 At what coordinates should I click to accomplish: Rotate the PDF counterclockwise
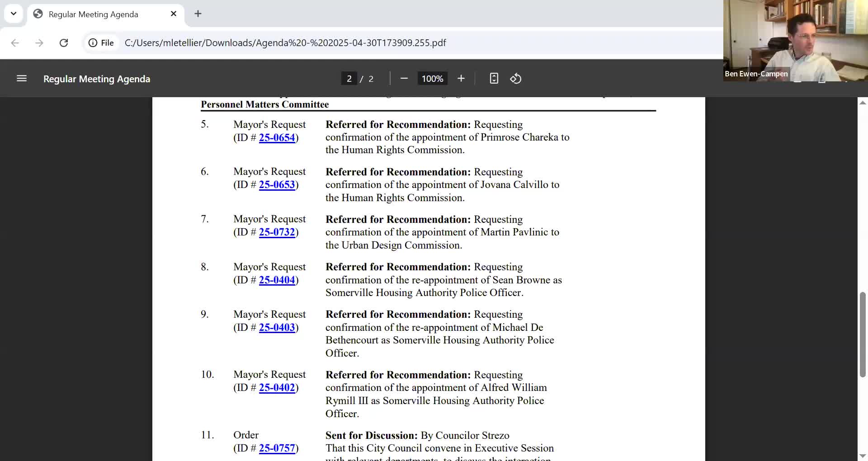[x=516, y=79]
